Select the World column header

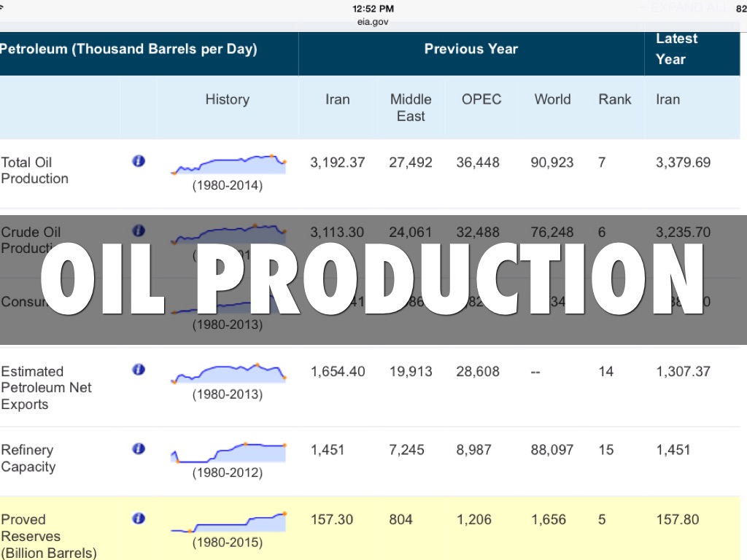(552, 99)
